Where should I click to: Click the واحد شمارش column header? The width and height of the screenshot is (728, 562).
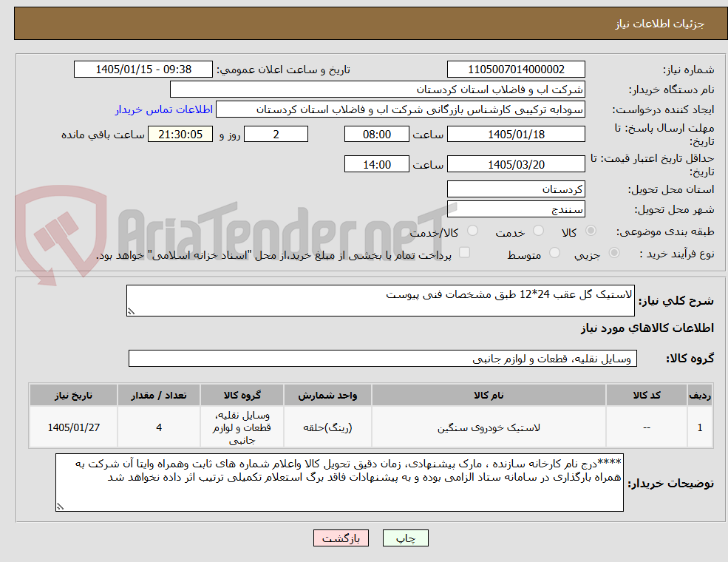pyautogui.click(x=327, y=396)
